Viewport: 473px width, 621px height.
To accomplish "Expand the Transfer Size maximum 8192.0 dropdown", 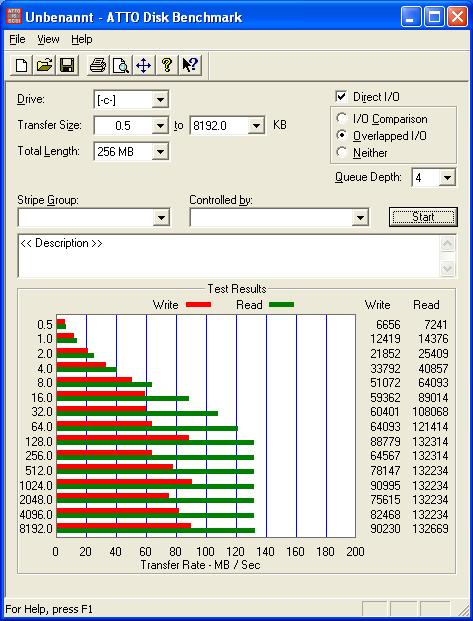I will point(256,126).
